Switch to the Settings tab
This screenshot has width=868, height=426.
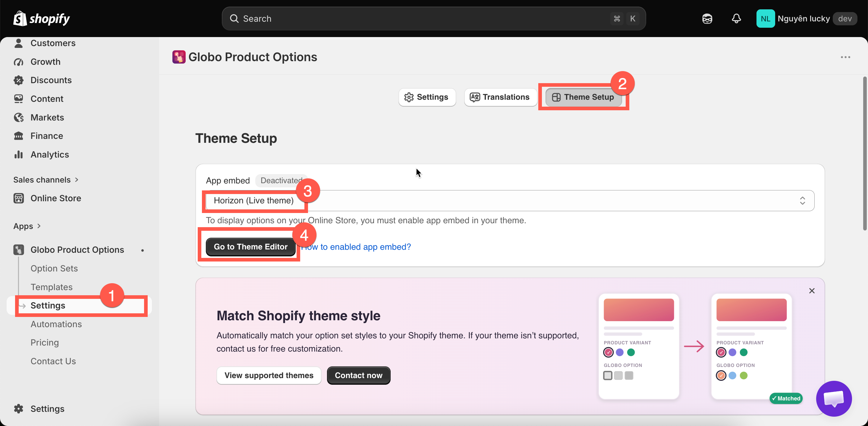coord(427,97)
